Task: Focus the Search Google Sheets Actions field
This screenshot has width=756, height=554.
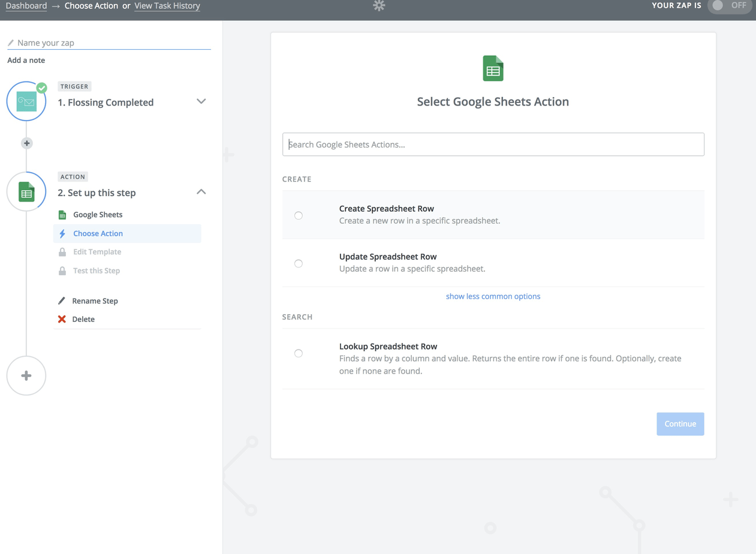Action: 493,144
